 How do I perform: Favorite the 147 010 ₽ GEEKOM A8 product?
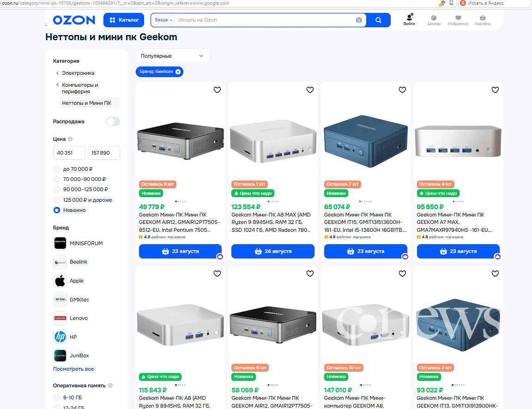point(402,273)
